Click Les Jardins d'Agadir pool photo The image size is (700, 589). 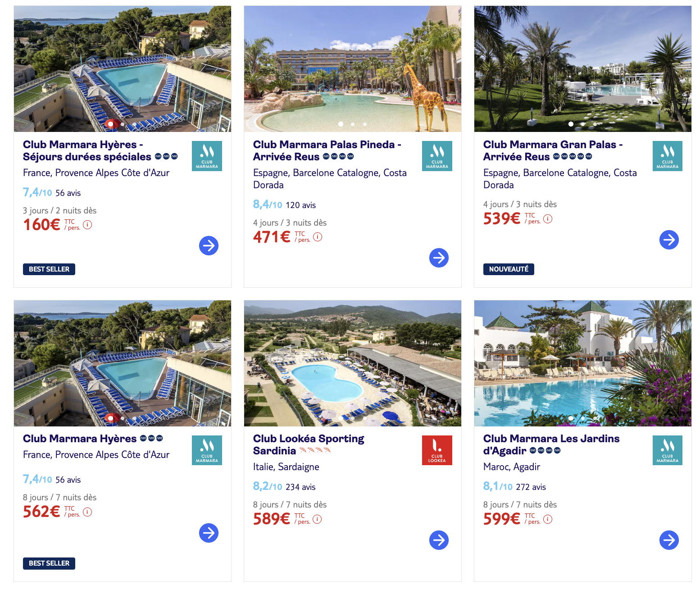[582, 363]
